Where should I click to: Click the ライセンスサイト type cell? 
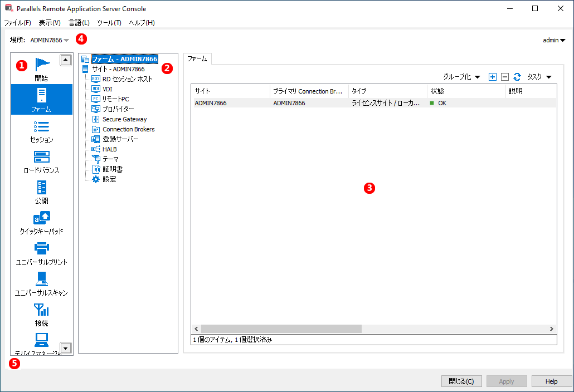coord(386,103)
